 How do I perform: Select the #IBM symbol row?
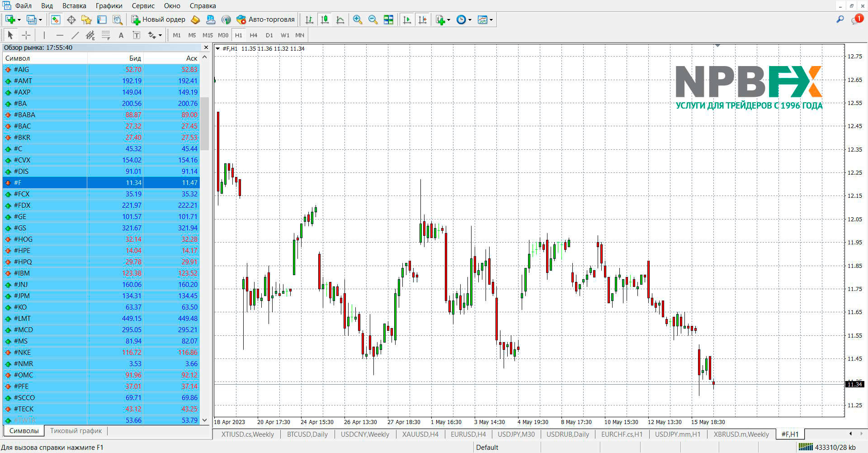click(x=101, y=273)
